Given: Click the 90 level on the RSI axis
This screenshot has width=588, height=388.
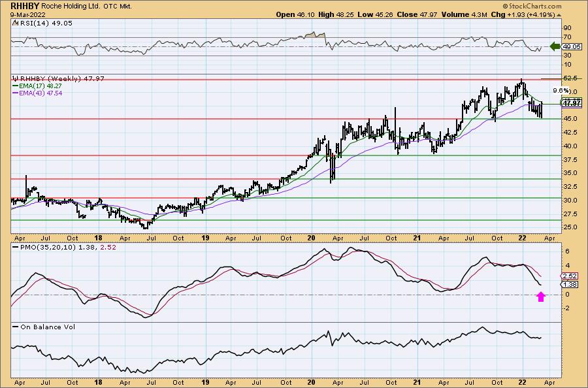Looking at the screenshot, I should tap(567, 28).
